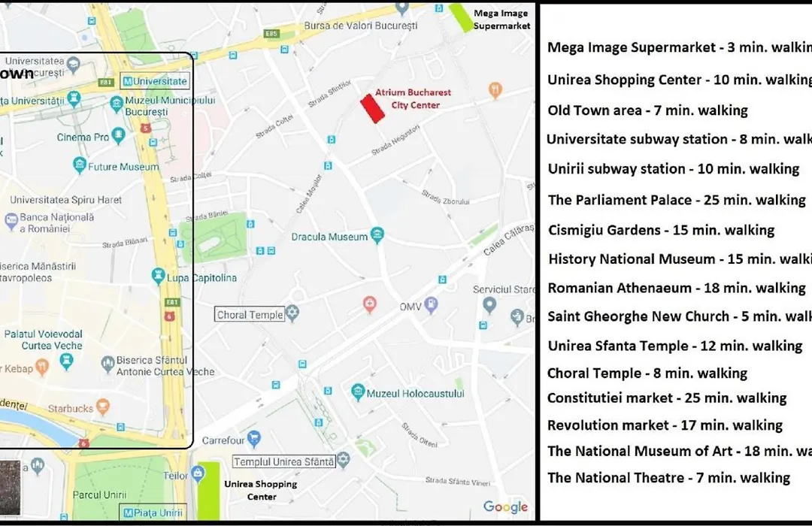Viewport: 812px width, 526px height.
Task: Click 'Cismigiu Gardens - 15 min. walking'
Action: pyautogui.click(x=662, y=230)
